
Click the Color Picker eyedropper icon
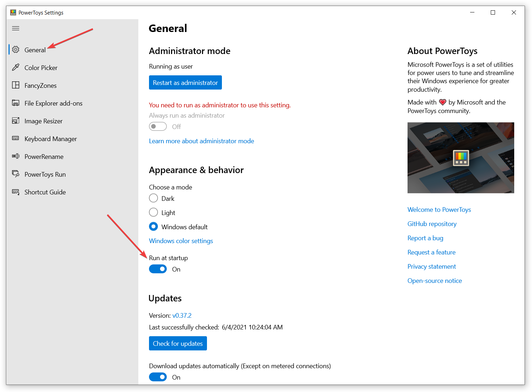pos(16,68)
